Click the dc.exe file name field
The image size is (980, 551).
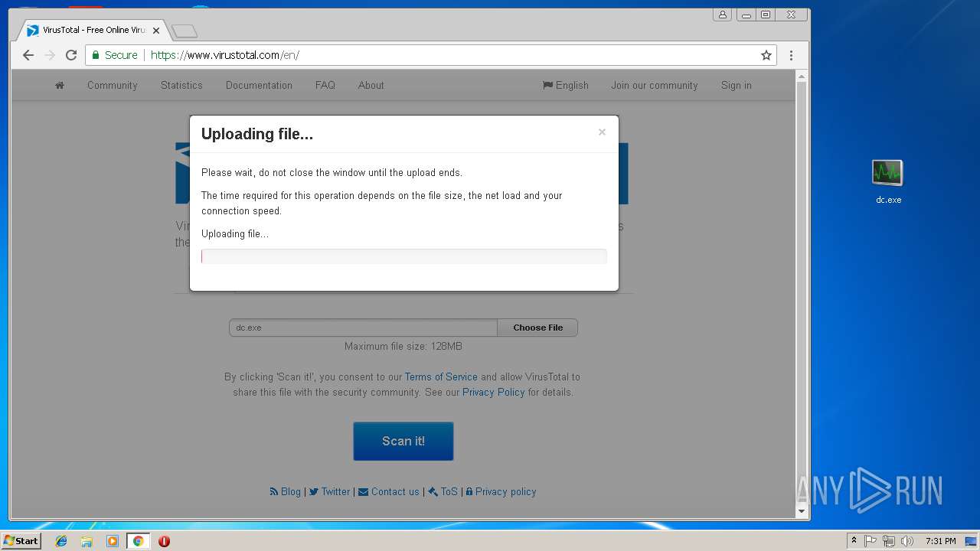coord(363,328)
